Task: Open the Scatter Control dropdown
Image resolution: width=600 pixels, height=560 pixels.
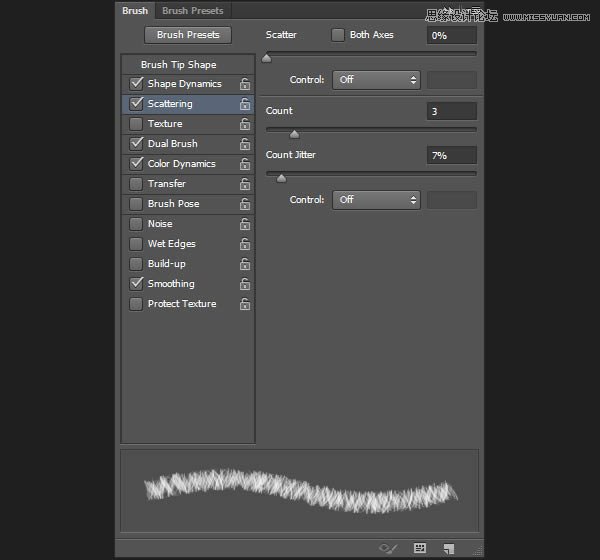Action: click(x=377, y=80)
